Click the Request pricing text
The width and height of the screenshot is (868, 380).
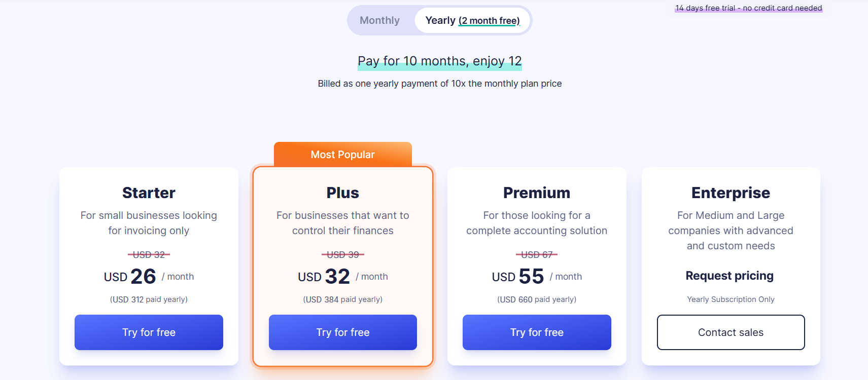click(730, 276)
